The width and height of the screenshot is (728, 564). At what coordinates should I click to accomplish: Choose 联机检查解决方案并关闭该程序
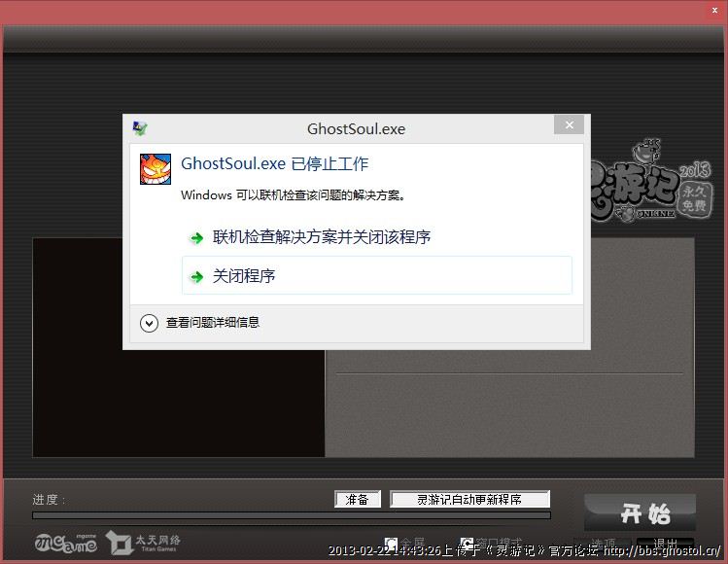(322, 237)
